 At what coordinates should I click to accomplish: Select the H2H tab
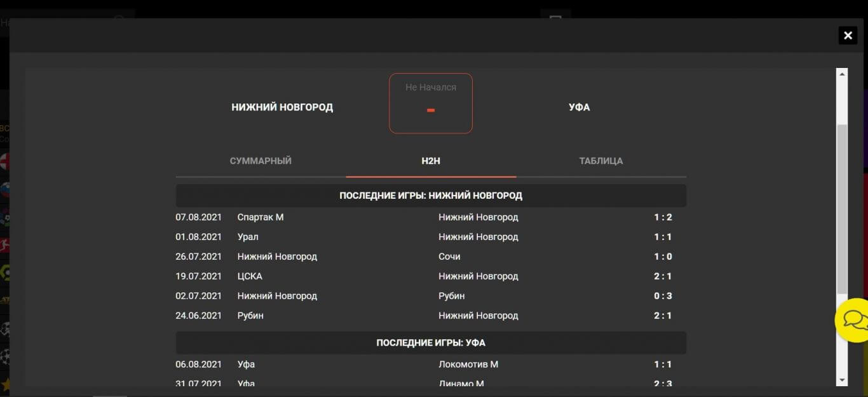click(x=431, y=161)
